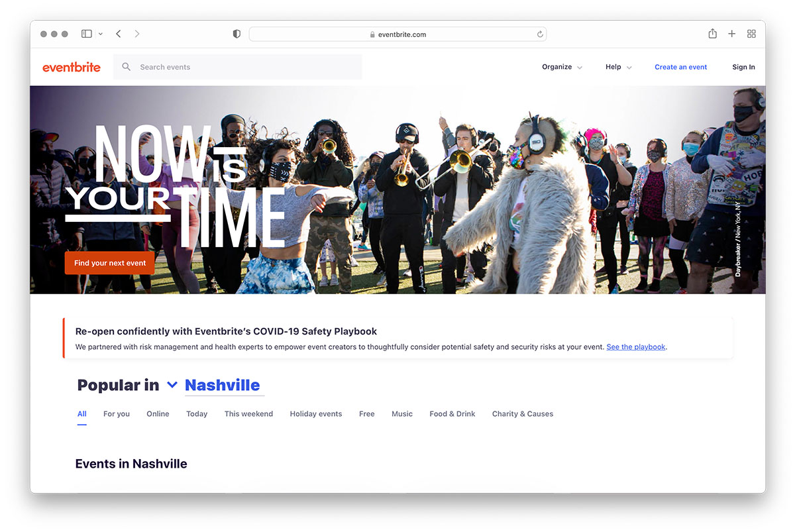This screenshot has height=532, width=795.
Task: Expand the Organize menu
Action: pyautogui.click(x=562, y=67)
